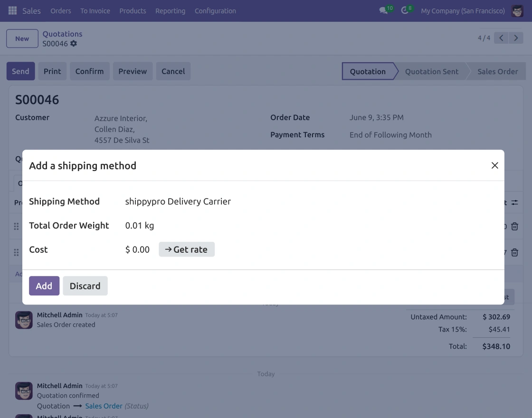Image resolution: width=532 pixels, height=418 pixels.
Task: Click the Get rate button
Action: [x=187, y=249]
